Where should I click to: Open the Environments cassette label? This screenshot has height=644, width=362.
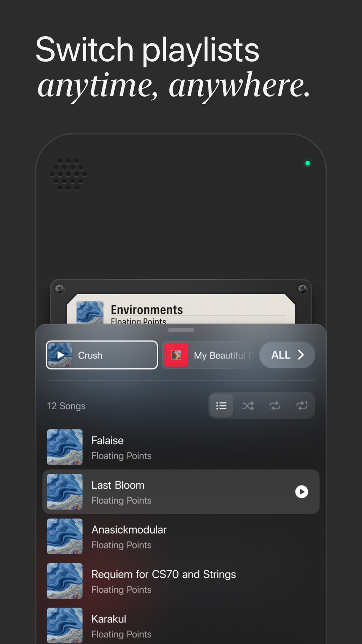click(x=181, y=309)
